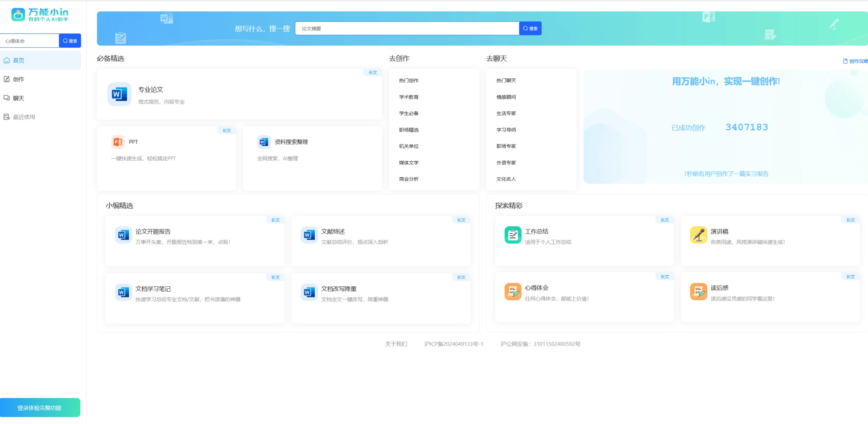This screenshot has height=424, width=868.
Task: Open 创作 in the sidebar
Action: (19, 79)
